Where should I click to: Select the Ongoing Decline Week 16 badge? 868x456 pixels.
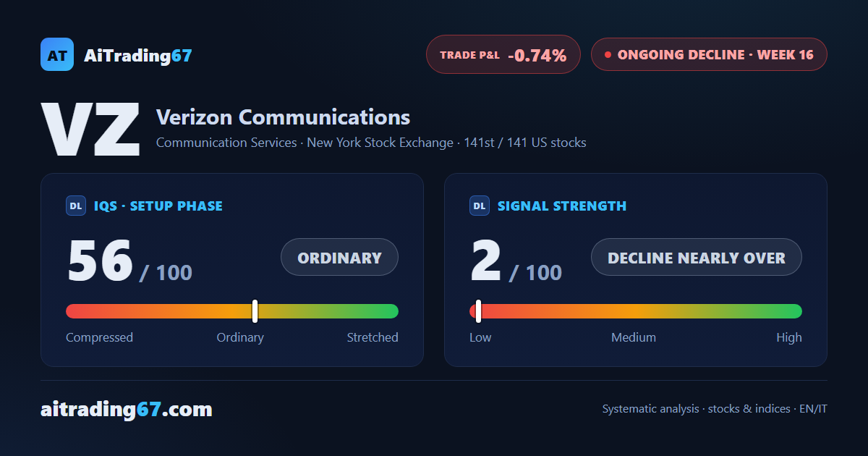(x=709, y=54)
